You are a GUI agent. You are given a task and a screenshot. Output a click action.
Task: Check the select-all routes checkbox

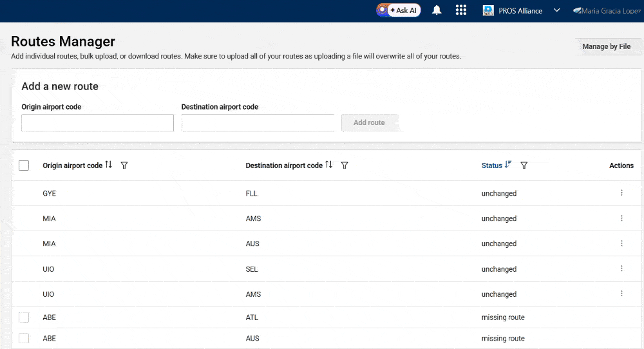[24, 165]
